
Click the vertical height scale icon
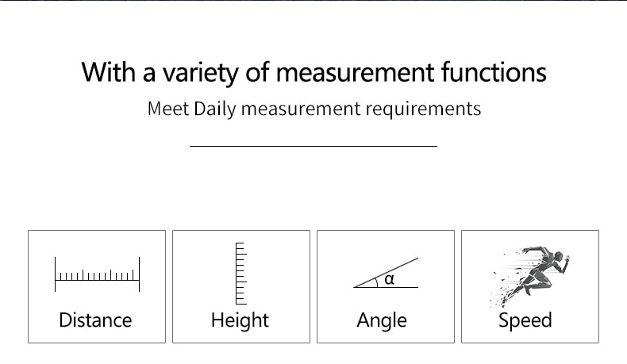click(241, 274)
